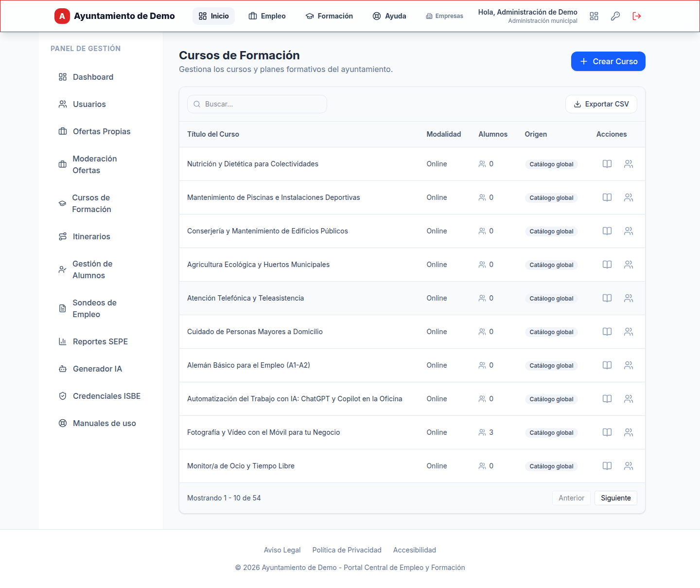
Task: Open the Accesibilidad footer link
Action: [x=415, y=550]
